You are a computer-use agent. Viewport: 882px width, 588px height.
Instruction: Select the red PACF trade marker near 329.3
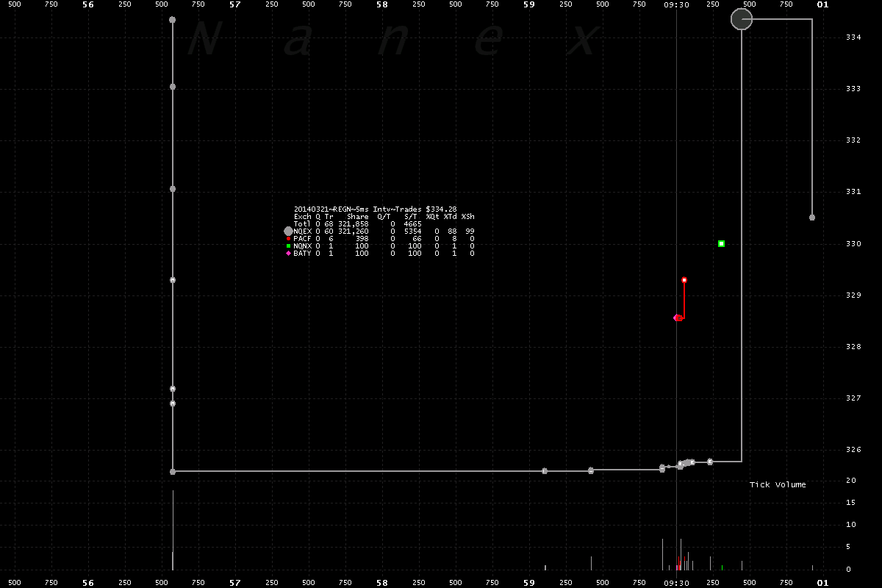[x=684, y=280]
